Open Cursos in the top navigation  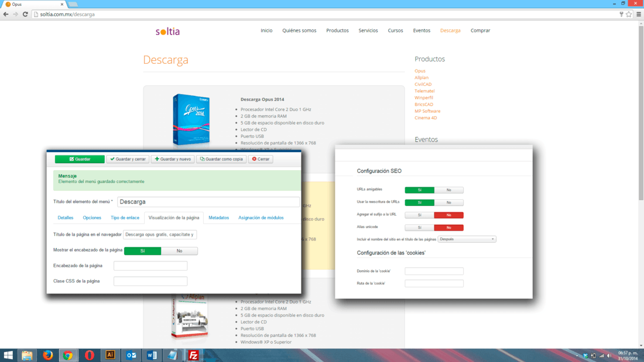(395, 30)
